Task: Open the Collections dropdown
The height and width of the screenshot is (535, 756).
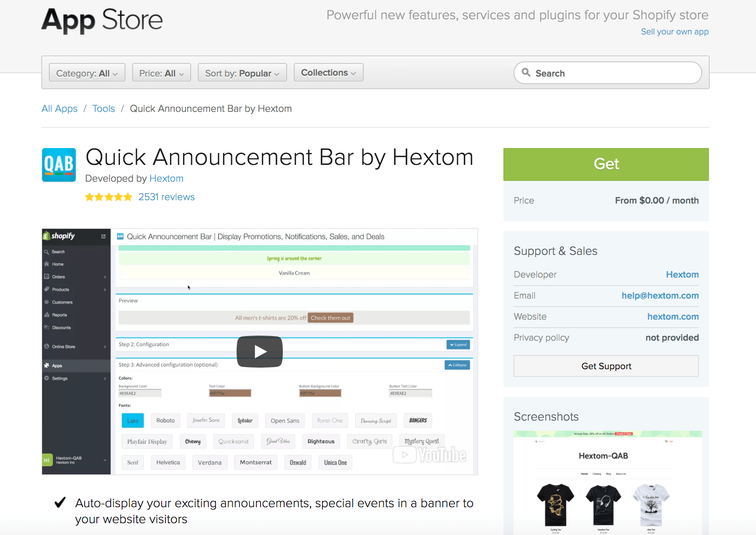Action: pyautogui.click(x=328, y=73)
